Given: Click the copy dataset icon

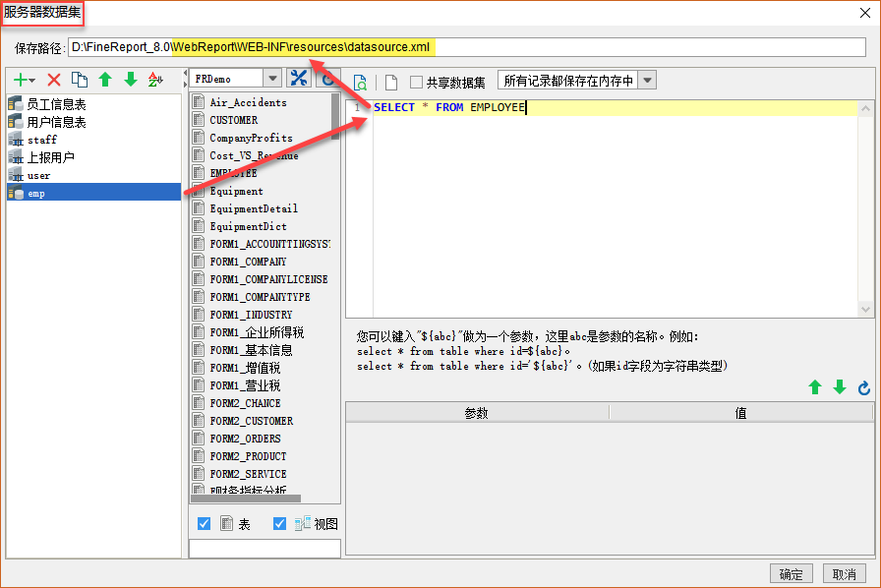Looking at the screenshot, I should 80,80.
